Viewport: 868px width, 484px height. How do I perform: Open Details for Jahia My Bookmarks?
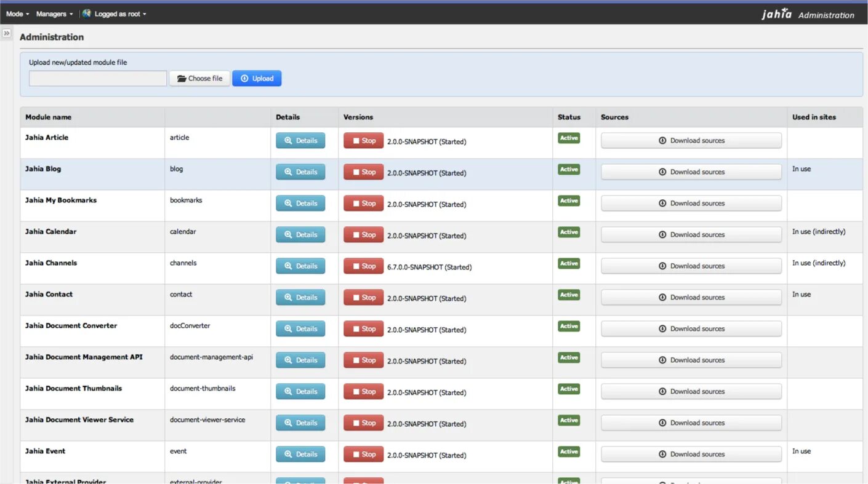pos(300,203)
